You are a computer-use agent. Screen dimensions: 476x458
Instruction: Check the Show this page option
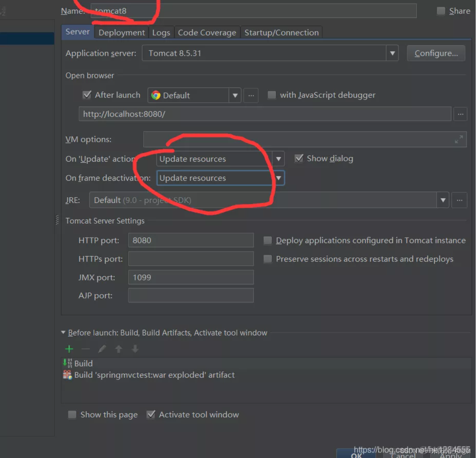(x=72, y=415)
